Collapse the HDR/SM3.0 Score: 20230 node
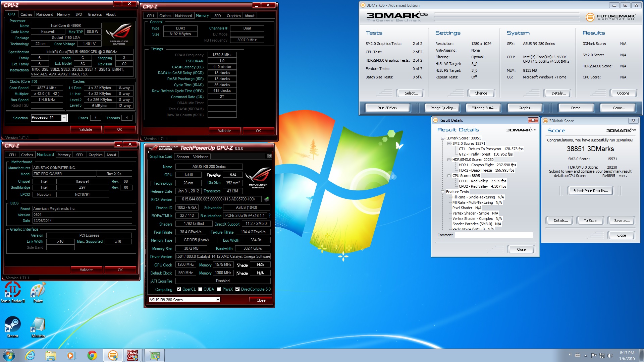The height and width of the screenshot is (362, 644). (449, 160)
